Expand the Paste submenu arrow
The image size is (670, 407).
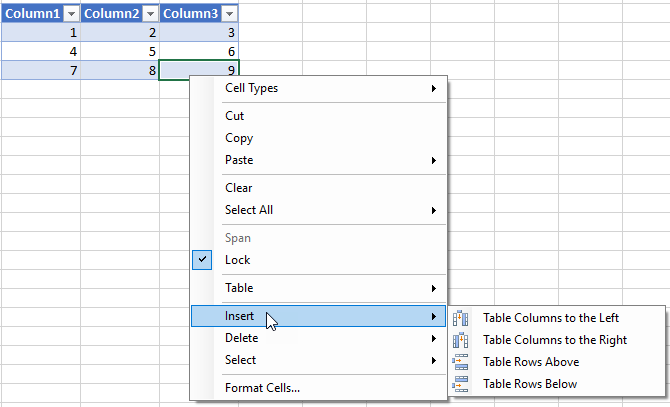coord(434,161)
